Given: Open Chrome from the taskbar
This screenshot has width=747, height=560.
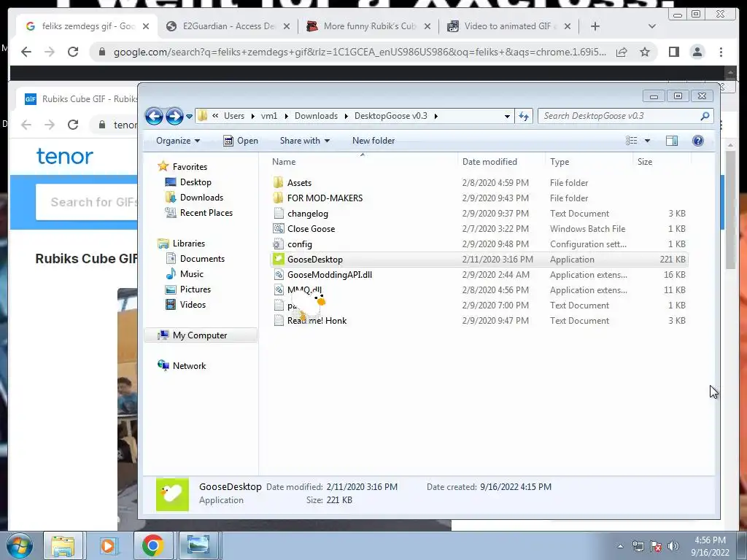Looking at the screenshot, I should click(152, 545).
